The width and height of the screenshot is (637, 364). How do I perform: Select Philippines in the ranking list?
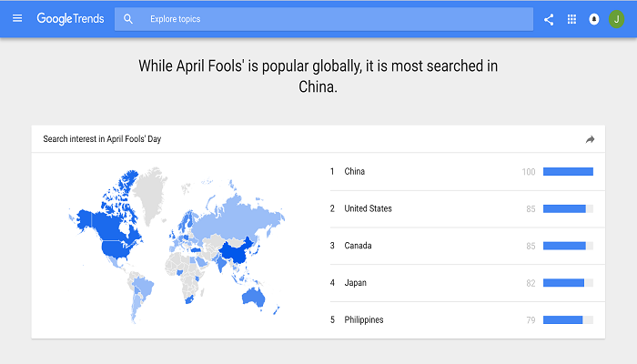pos(363,319)
